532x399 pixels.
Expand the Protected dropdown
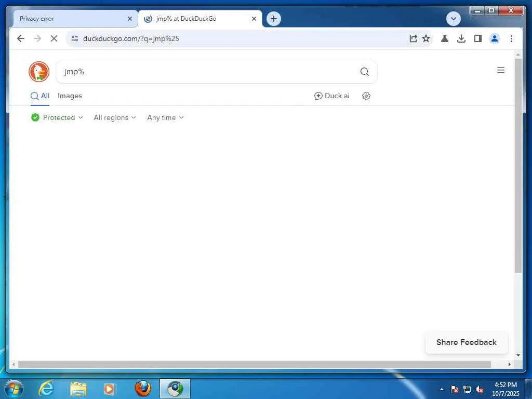(x=57, y=118)
